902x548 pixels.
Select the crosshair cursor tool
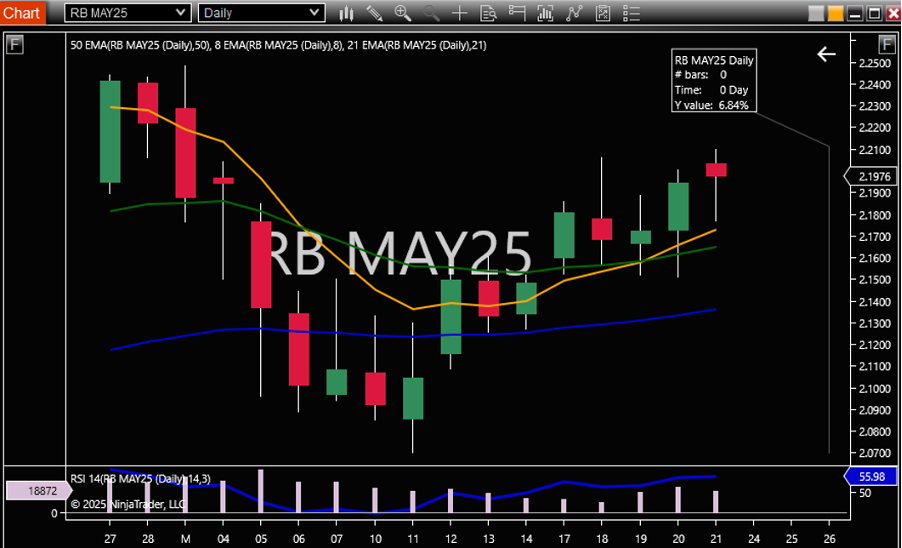pos(459,13)
